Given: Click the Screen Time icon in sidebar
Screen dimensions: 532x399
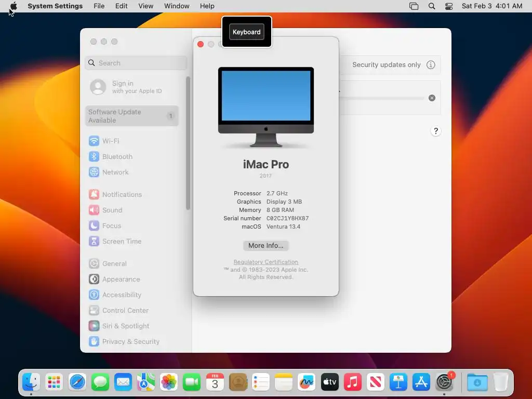Looking at the screenshot, I should coord(94,241).
